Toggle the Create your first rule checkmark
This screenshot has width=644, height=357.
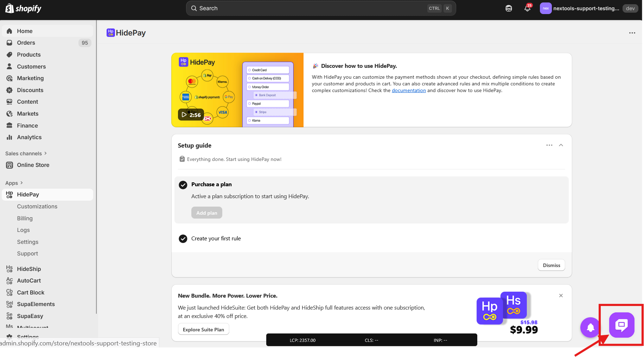(183, 239)
